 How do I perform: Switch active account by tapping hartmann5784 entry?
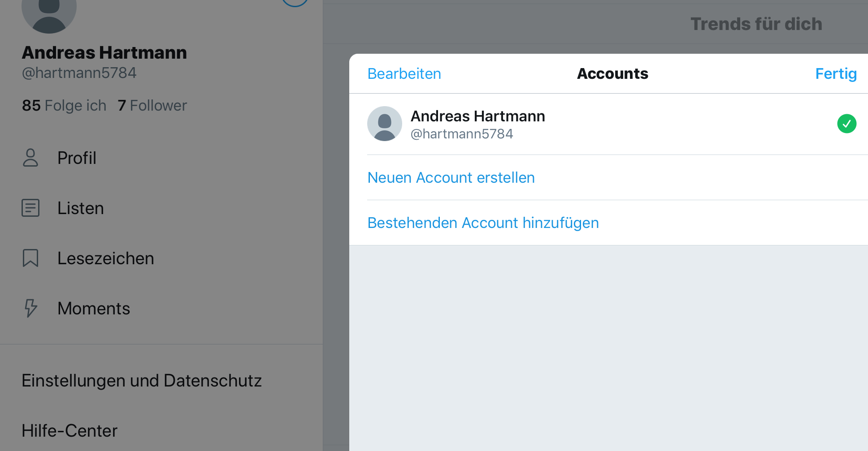click(x=462, y=133)
